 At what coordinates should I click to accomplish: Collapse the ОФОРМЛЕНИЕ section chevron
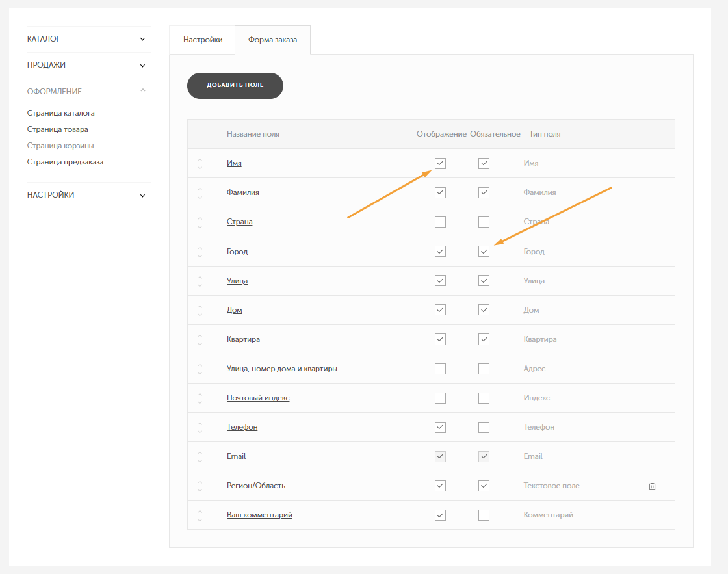pyautogui.click(x=142, y=90)
